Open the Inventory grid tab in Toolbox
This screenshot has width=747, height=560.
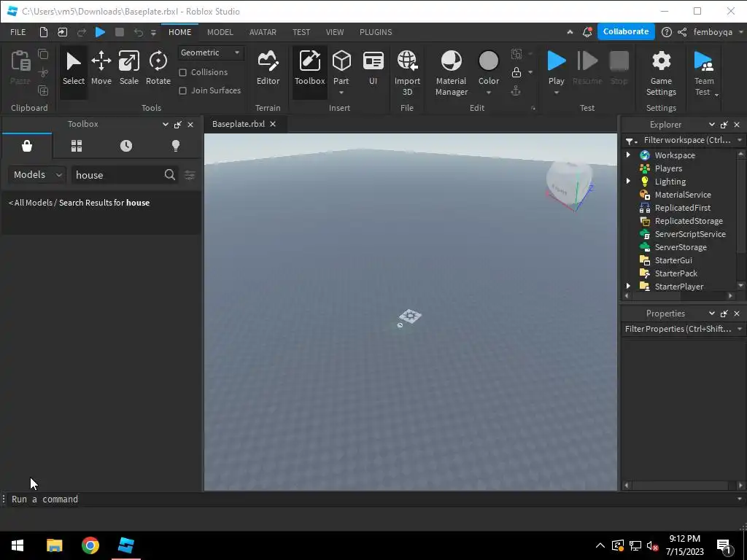coord(77,146)
